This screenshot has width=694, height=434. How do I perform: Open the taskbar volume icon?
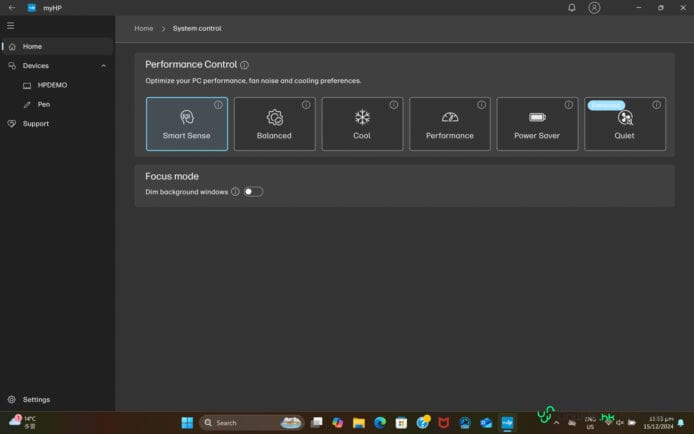click(x=620, y=423)
